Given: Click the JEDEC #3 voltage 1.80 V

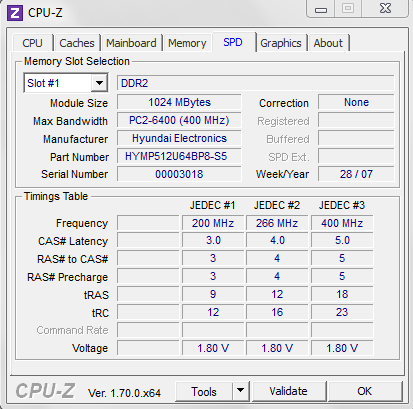Looking at the screenshot, I should coord(342,348).
